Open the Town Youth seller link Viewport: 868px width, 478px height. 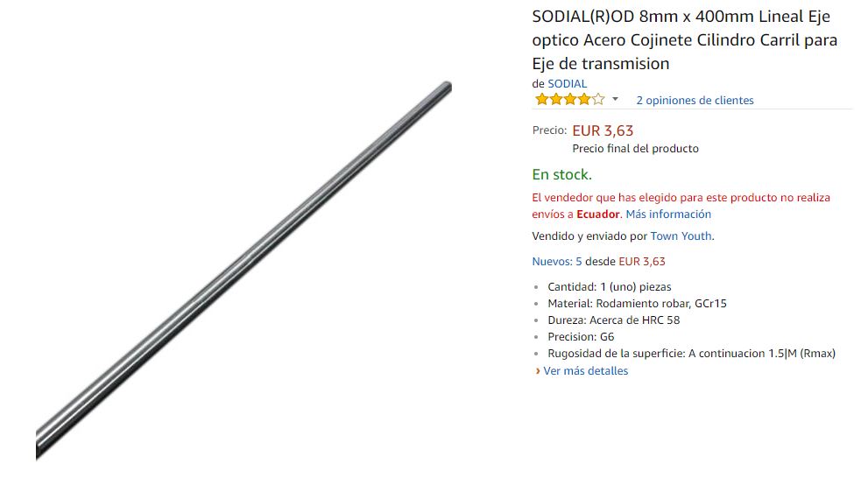click(681, 235)
